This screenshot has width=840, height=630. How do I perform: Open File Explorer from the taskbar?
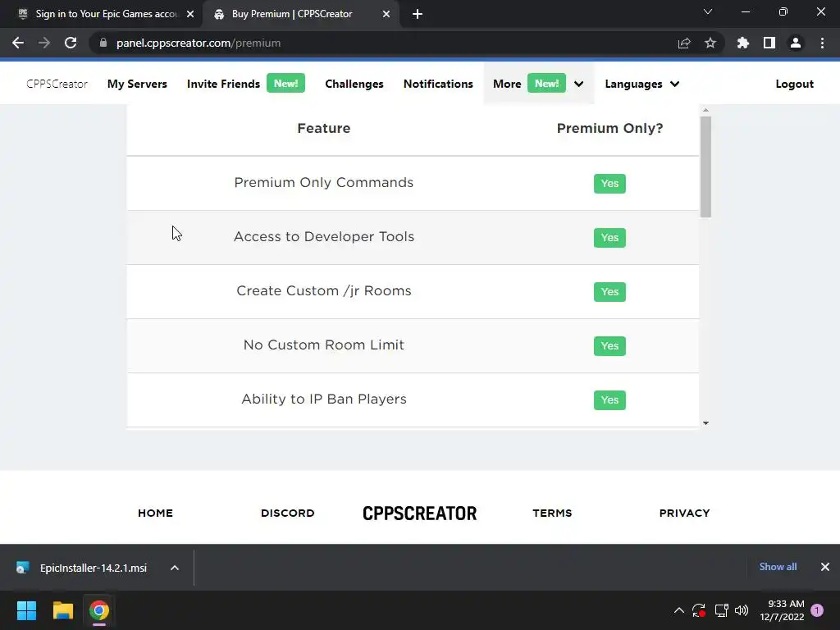(62, 610)
